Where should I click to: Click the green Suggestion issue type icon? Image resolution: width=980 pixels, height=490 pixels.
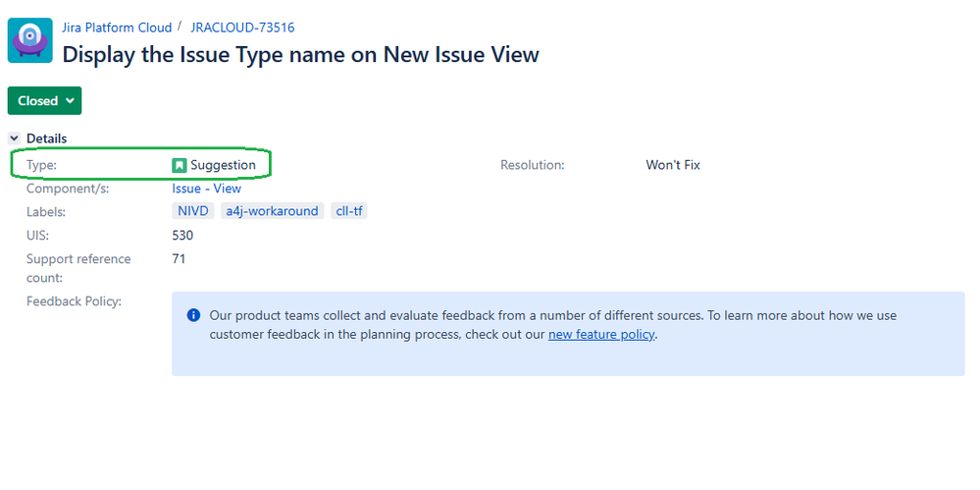coord(180,165)
